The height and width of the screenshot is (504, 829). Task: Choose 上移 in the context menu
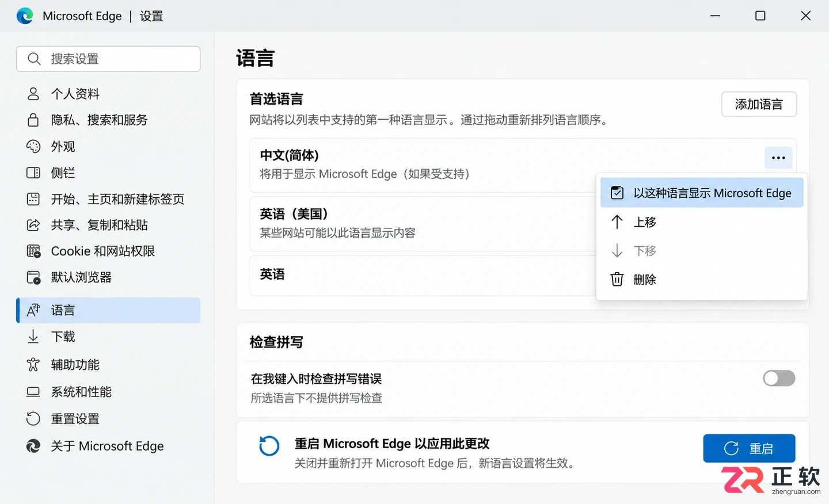pos(702,222)
